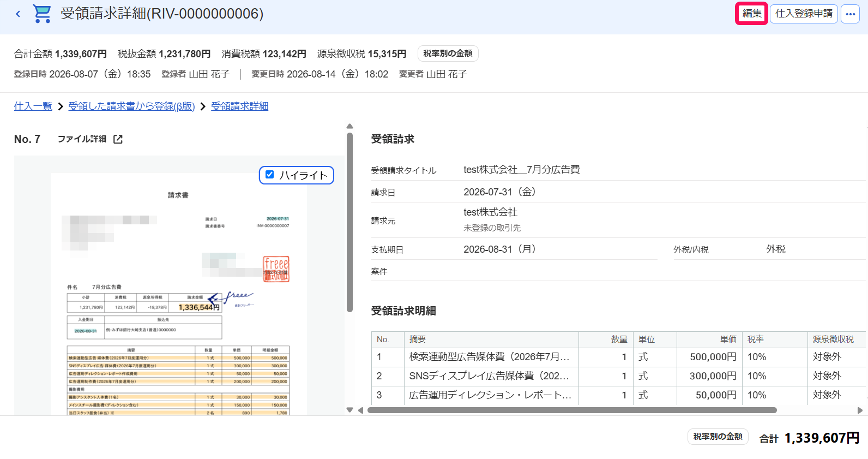
Task: Click the No. 7 file number label
Action: 27,139
